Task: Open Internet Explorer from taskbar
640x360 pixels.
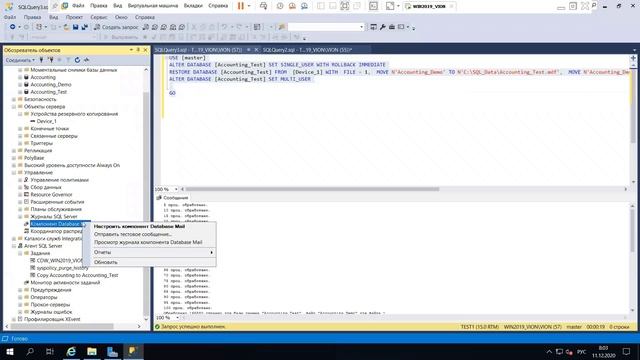Action: pos(71,351)
